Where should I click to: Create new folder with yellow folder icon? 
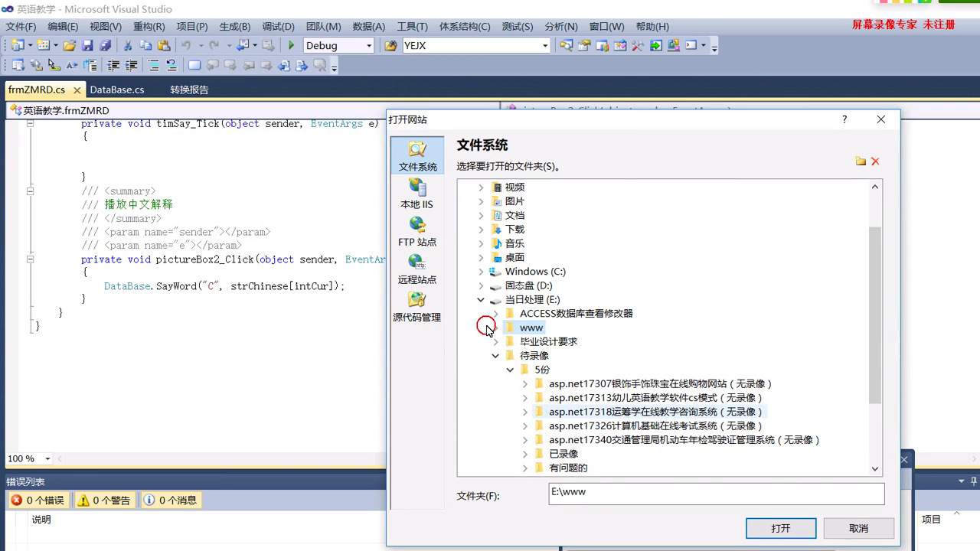(861, 161)
